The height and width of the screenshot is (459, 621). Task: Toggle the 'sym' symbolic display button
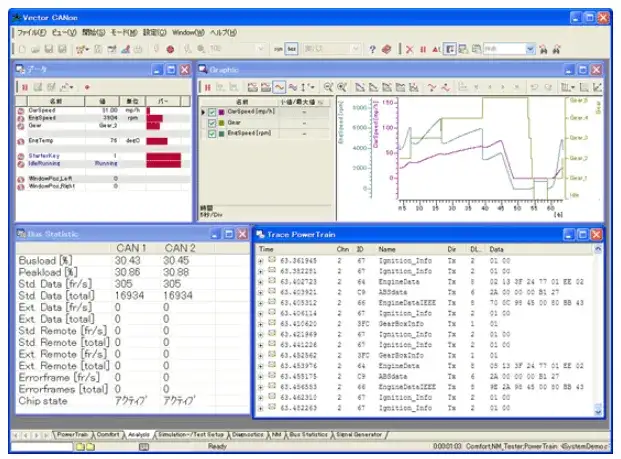point(278,49)
